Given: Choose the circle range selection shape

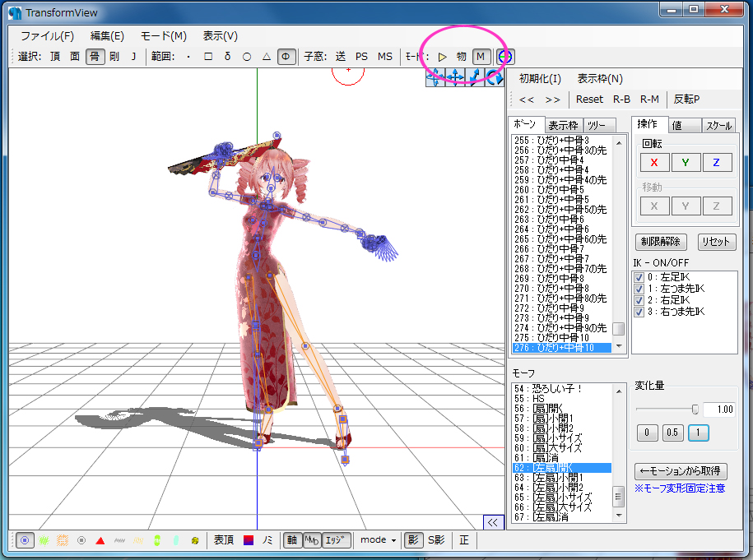Looking at the screenshot, I should (247, 57).
